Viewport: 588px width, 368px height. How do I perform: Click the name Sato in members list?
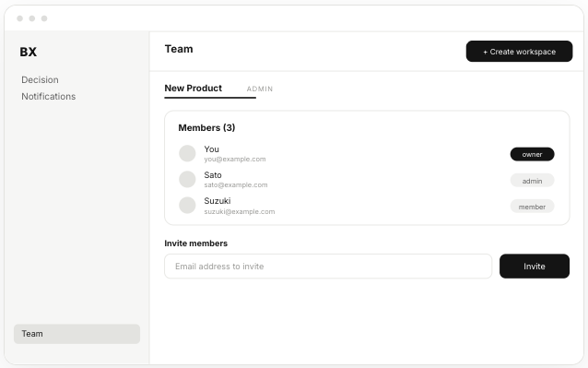click(213, 175)
